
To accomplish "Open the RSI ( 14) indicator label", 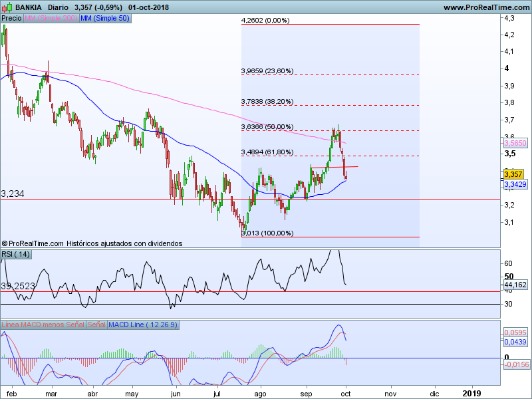I will 15,254.
